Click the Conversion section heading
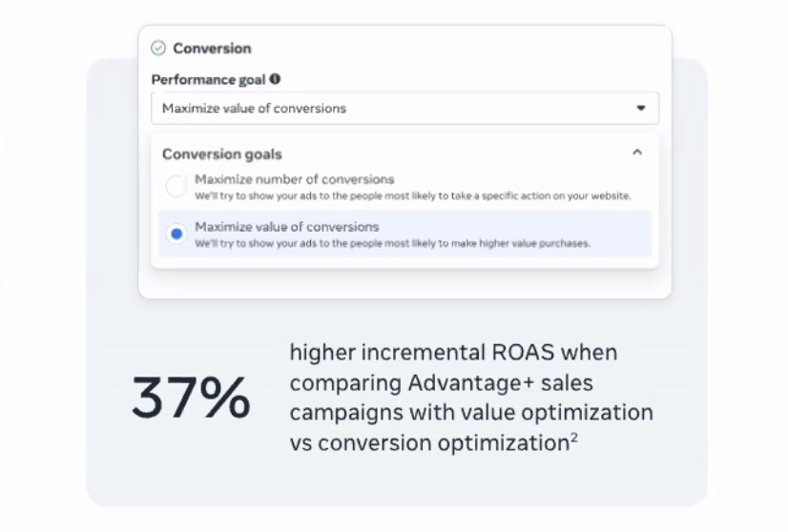The image size is (788, 532). (x=212, y=49)
